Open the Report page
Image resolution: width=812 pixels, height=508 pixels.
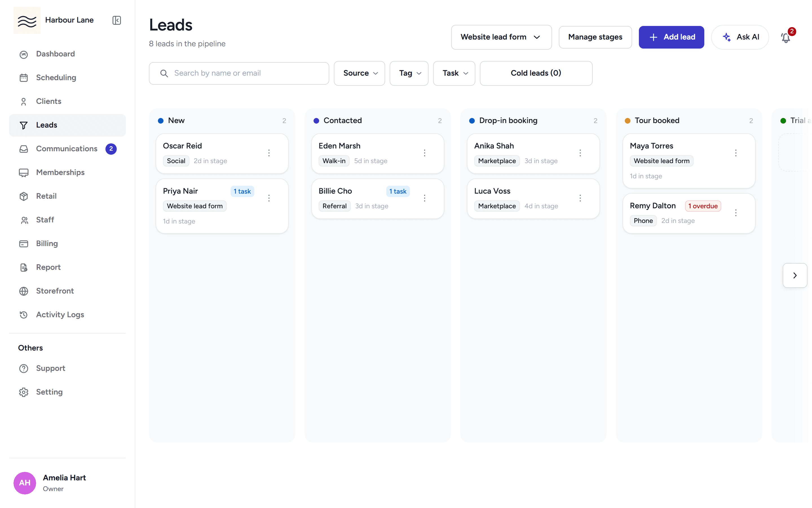67,268
